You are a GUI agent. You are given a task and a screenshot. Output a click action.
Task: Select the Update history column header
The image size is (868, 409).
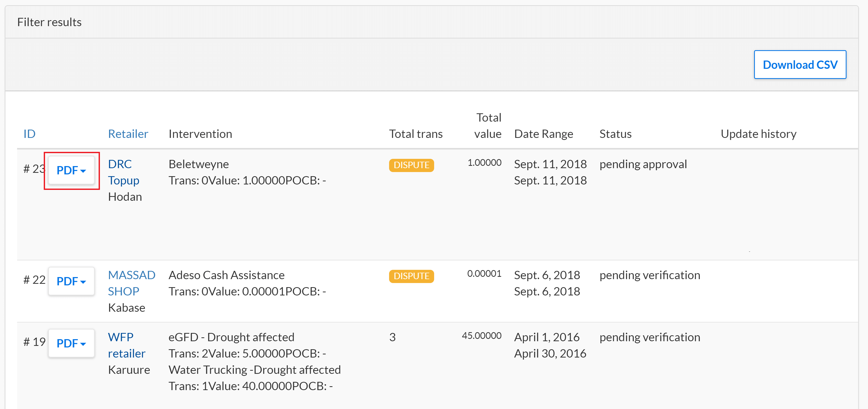click(x=758, y=134)
